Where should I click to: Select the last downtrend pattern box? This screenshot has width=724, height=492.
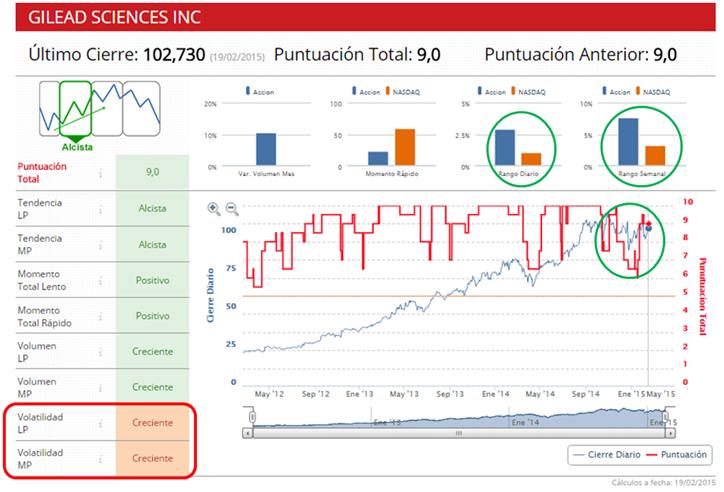pos(141,108)
